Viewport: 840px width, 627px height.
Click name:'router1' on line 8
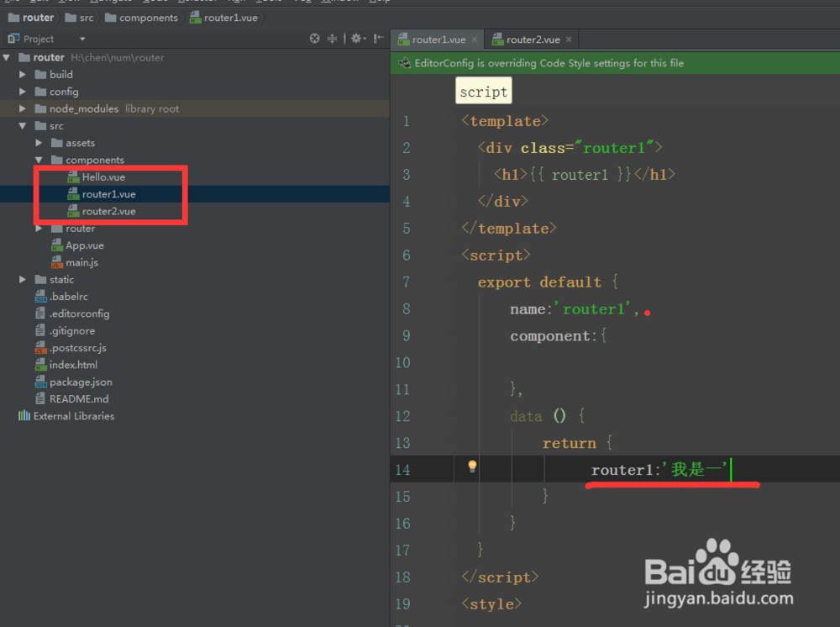tap(575, 309)
